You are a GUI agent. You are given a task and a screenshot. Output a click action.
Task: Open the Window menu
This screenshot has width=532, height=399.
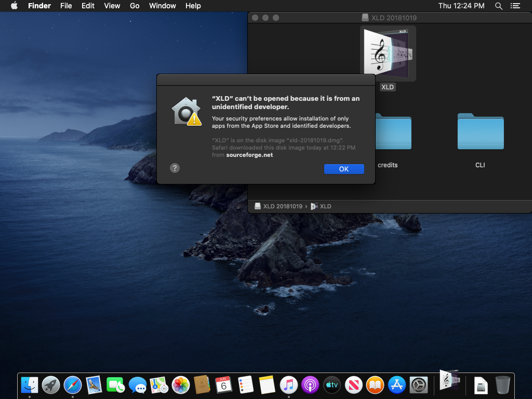[162, 6]
